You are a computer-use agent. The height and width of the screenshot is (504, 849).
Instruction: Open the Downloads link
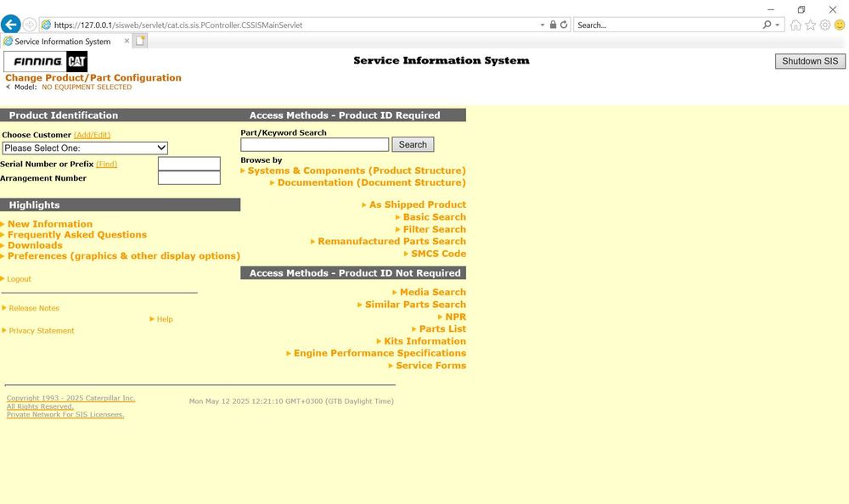pos(35,245)
